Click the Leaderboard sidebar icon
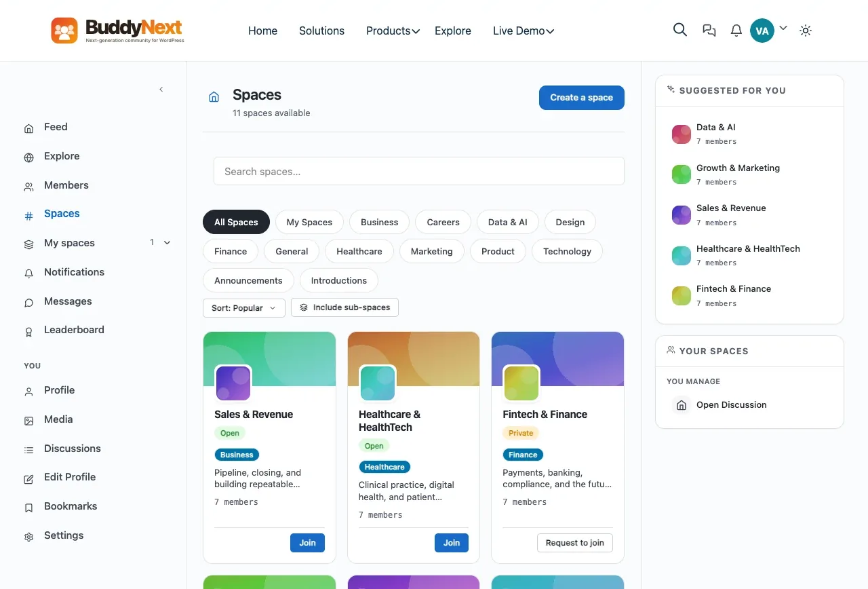This screenshot has width=868, height=589. click(28, 332)
